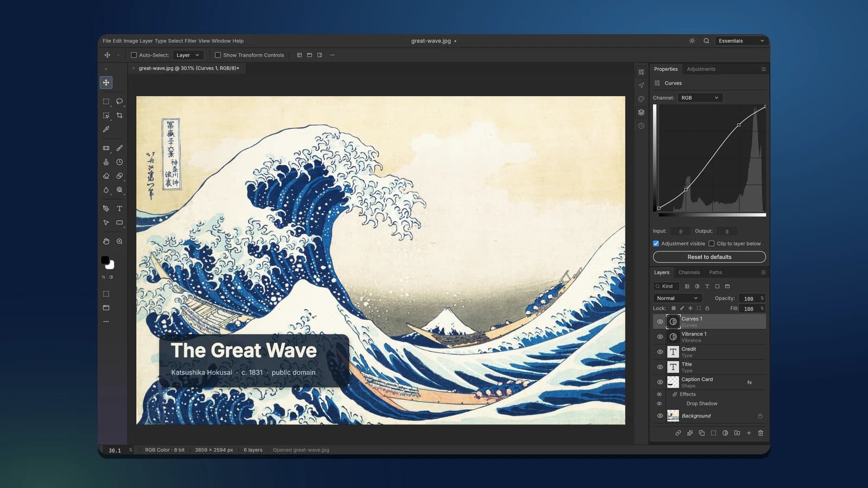Image resolution: width=868 pixels, height=488 pixels.
Task: Switch to the Channels tab
Action: pos(689,272)
